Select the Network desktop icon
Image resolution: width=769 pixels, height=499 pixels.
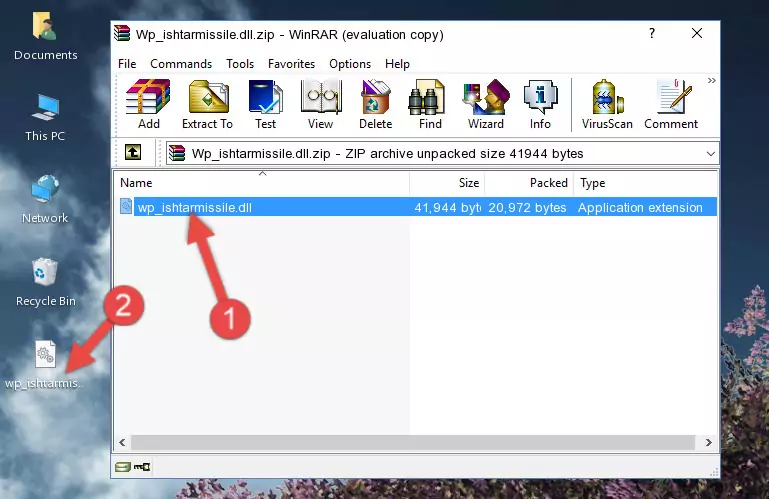(45, 199)
